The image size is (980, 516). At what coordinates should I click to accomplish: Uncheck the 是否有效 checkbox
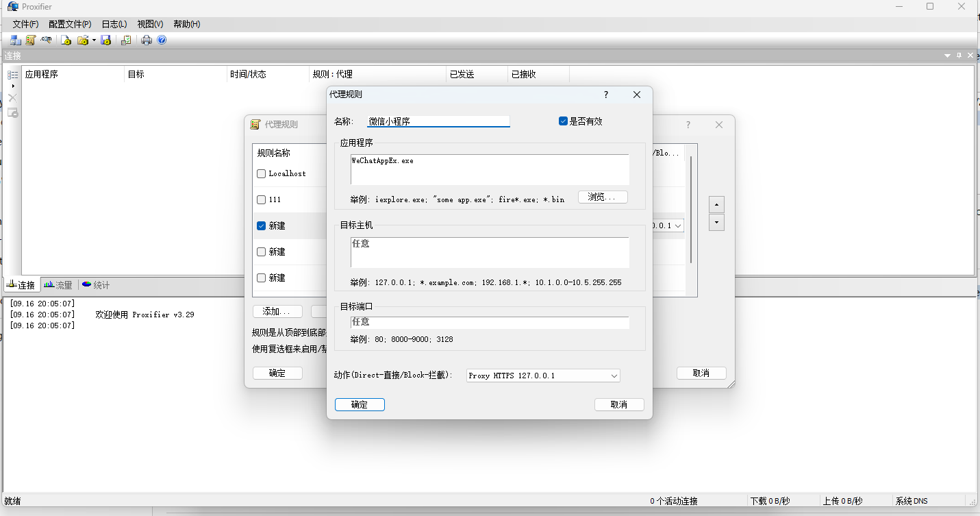[563, 121]
